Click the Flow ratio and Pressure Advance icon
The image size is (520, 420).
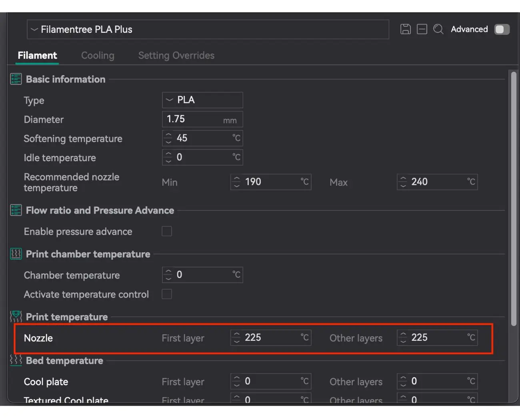coord(16,210)
